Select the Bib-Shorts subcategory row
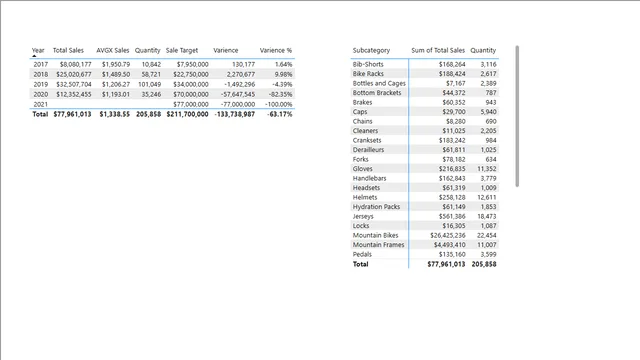The height and width of the screenshot is (360, 640). [424, 64]
